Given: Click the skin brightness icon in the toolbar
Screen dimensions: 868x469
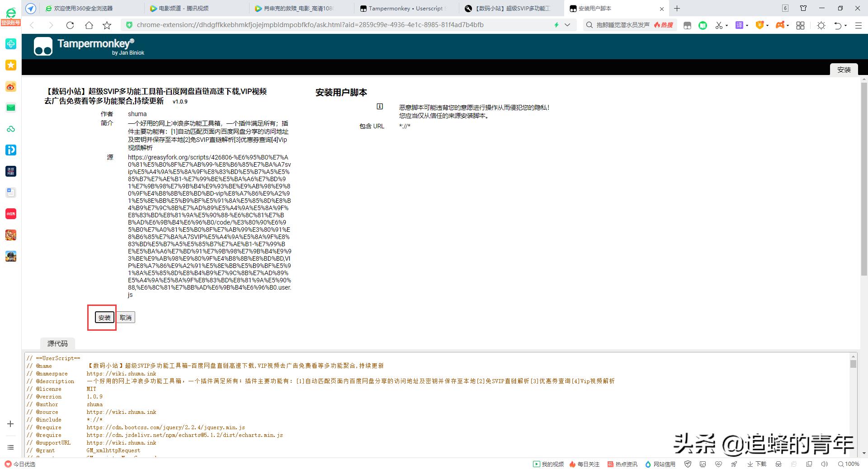Looking at the screenshot, I should [x=821, y=25].
